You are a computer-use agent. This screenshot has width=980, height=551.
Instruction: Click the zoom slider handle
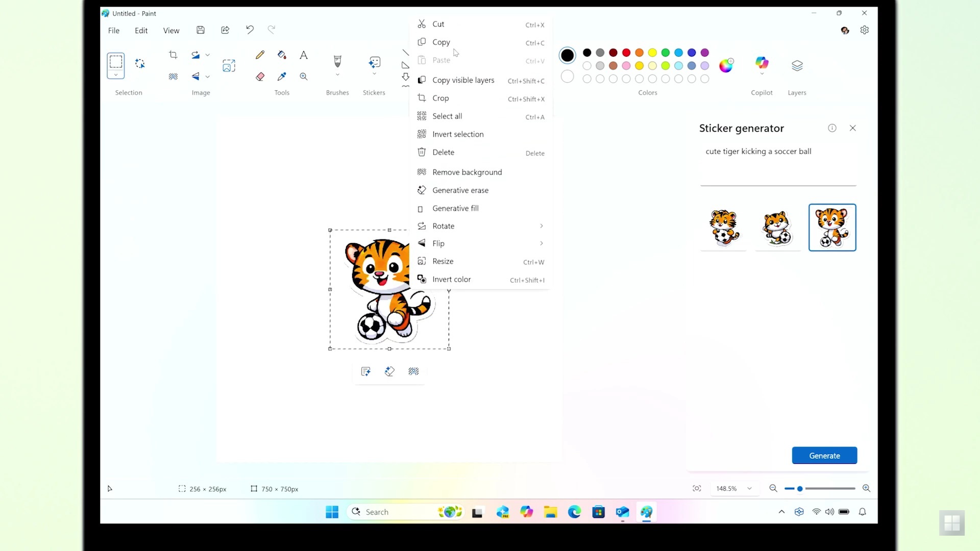click(x=800, y=489)
